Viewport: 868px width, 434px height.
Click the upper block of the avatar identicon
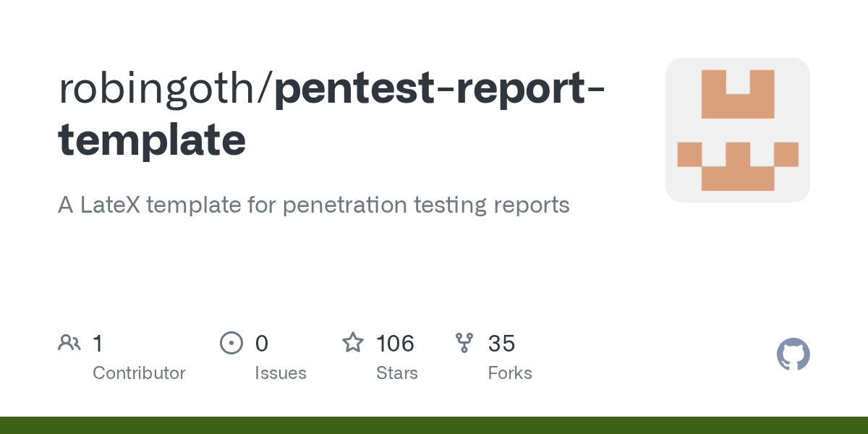tap(738, 94)
